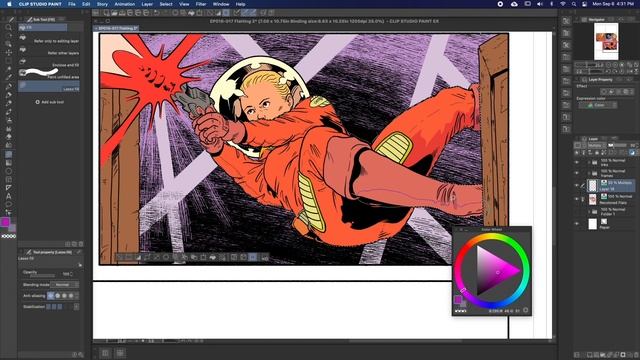Click the Apple menu icon
The width and height of the screenshot is (640, 360).
(x=9, y=4)
